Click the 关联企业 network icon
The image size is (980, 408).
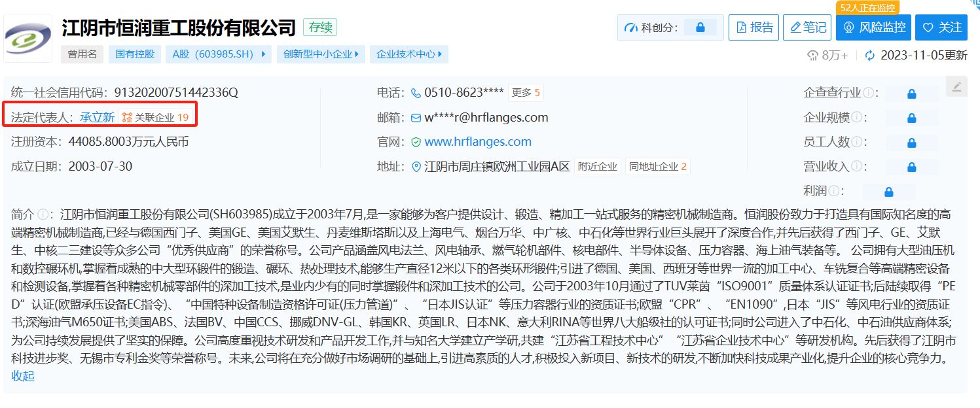tap(127, 118)
